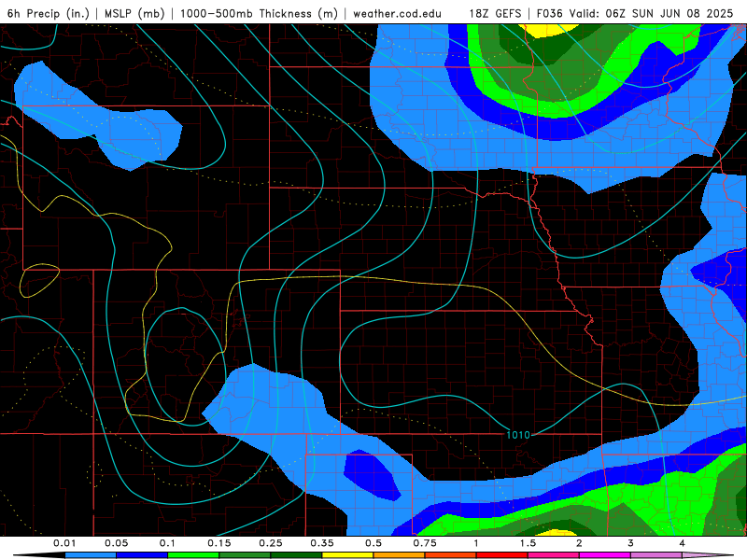The image size is (747, 560).
Task: Click the 0.25 legend value
Action: click(271, 543)
